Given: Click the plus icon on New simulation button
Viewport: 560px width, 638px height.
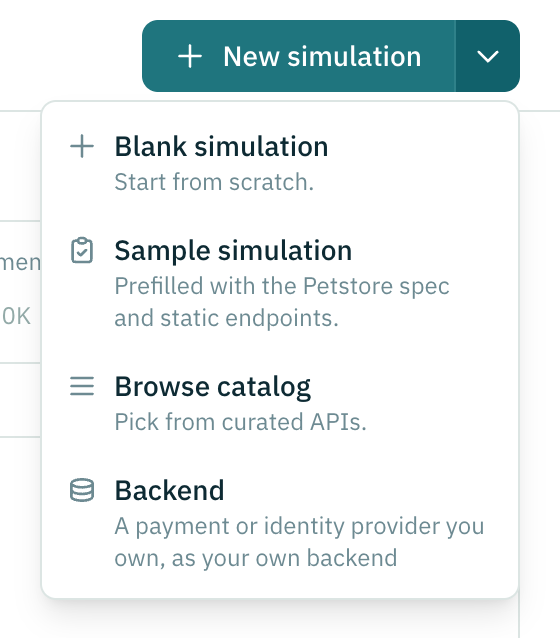Looking at the screenshot, I should coord(190,56).
